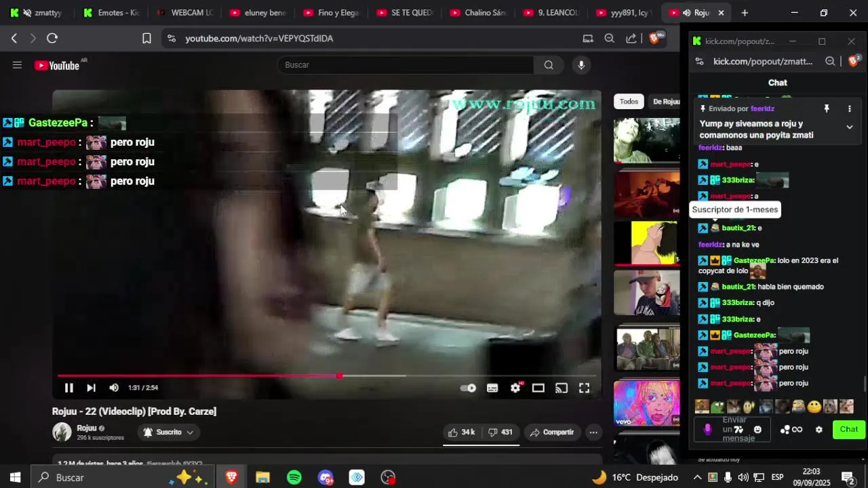Reload the YouTube page

52,39
